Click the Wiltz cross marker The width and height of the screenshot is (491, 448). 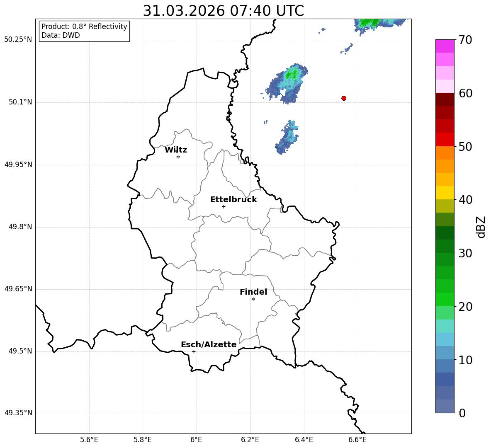point(178,157)
